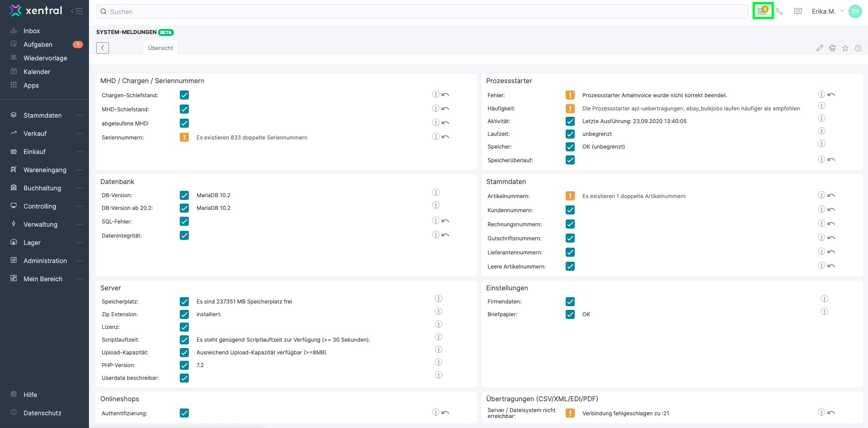
Task: Open system notifications icon with badge
Action: point(763,11)
